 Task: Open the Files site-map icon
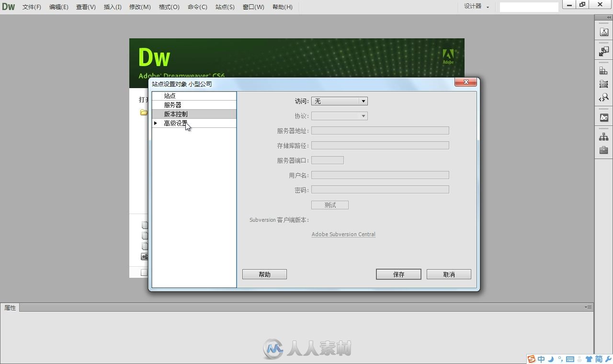[x=603, y=137]
